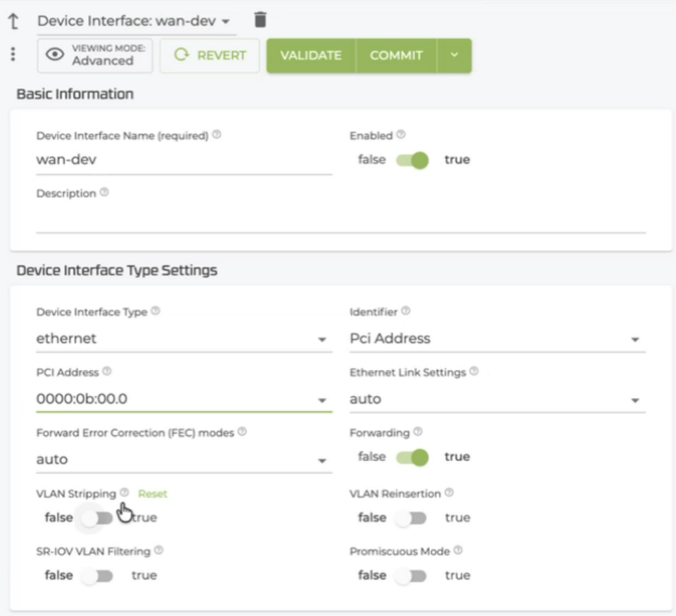Open the Device Interface Type ethernet dropdown
676x616 pixels.
click(184, 339)
